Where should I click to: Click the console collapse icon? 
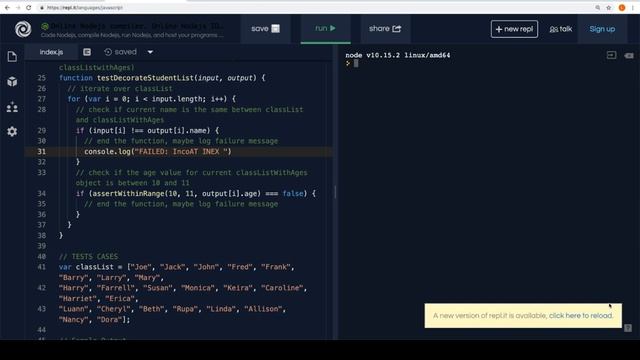tap(611, 55)
